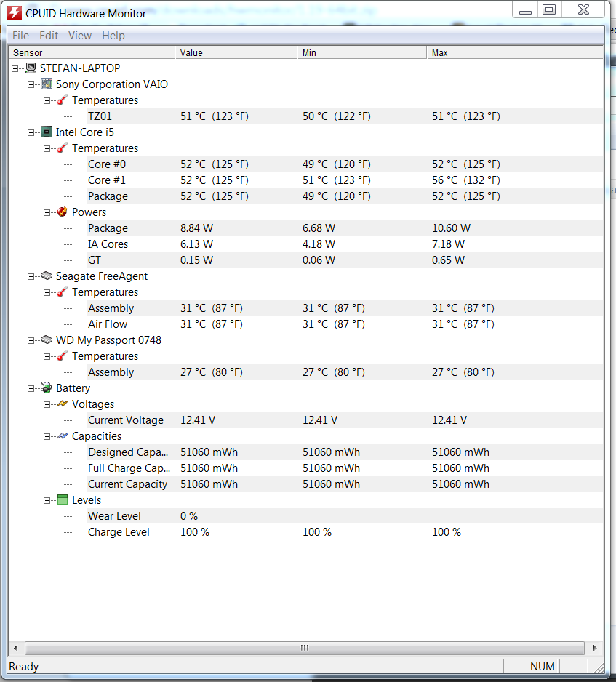Click the green Levels icon
Viewport: 616px width, 682px height.
tap(63, 500)
